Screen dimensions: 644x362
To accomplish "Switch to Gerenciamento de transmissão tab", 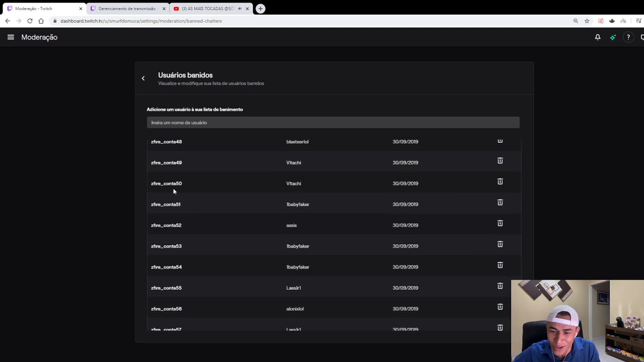I will 127,9.
